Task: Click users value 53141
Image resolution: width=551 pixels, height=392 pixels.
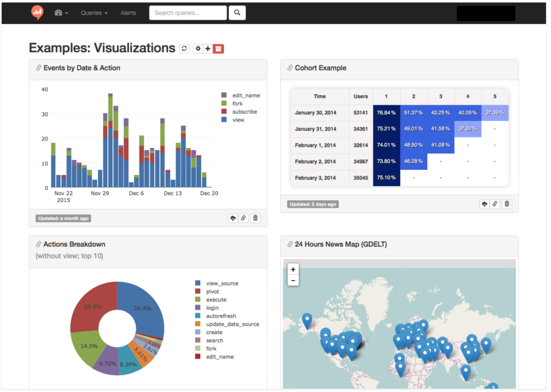Action: (x=361, y=113)
